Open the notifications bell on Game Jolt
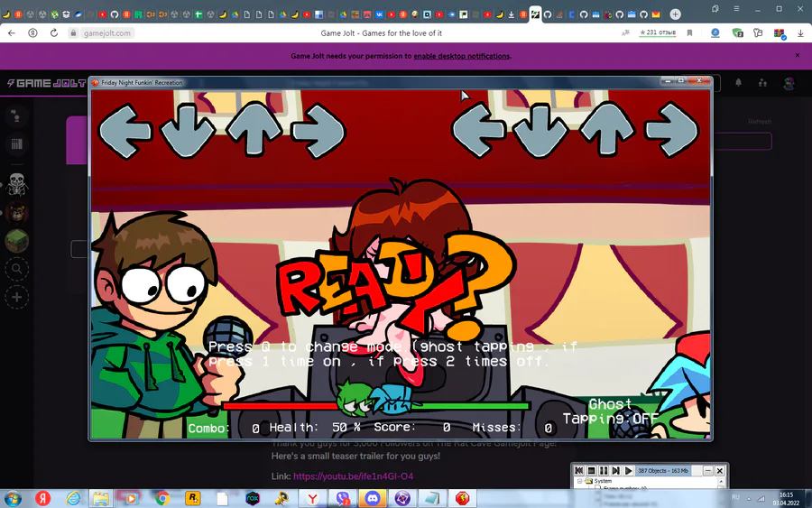The image size is (812, 508). [738, 82]
